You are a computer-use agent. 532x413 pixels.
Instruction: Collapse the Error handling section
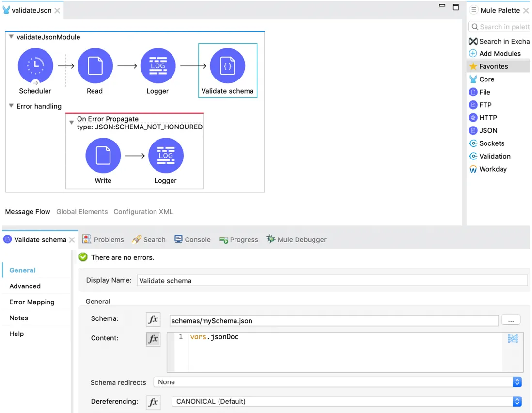coord(11,106)
